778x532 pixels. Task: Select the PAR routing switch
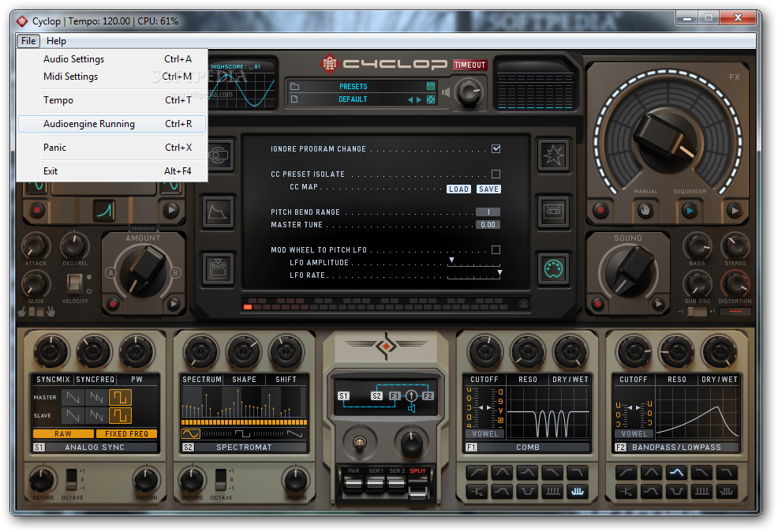tap(353, 481)
